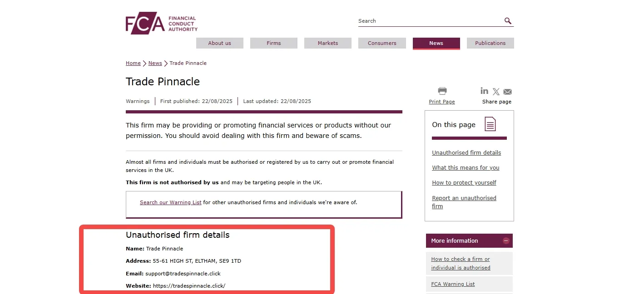Screen dimensions: 644x294
Task: Open the Publications menu
Action: pos(490,43)
